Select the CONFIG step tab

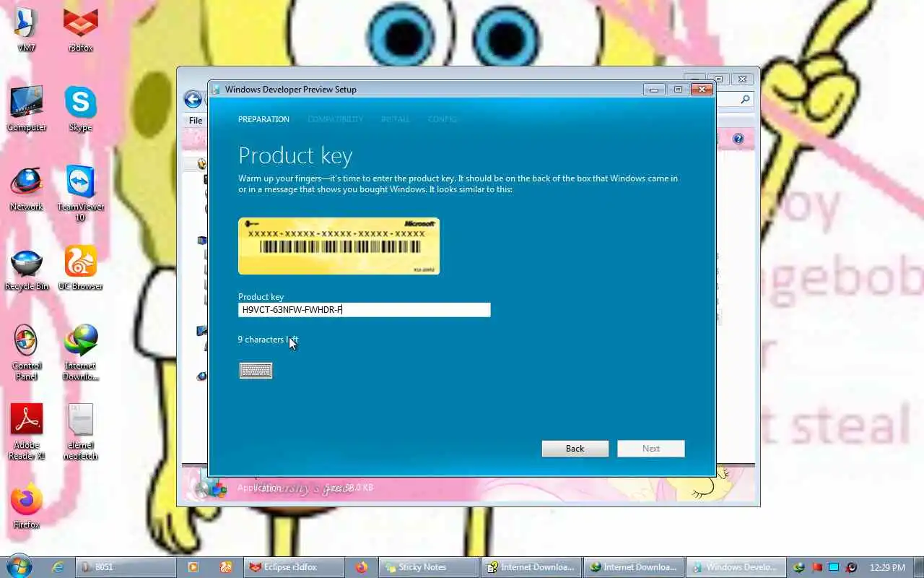tap(442, 119)
